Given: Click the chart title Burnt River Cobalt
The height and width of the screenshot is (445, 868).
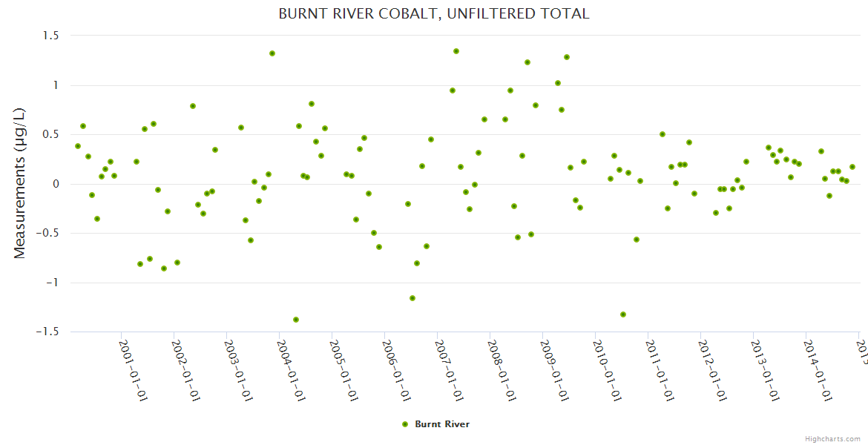Looking at the screenshot, I should (434, 14).
